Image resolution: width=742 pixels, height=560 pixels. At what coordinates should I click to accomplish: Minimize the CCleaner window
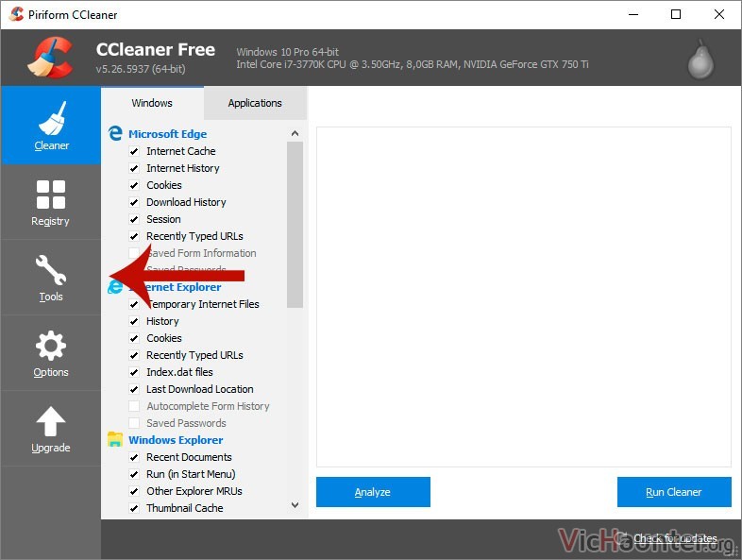[x=633, y=14]
